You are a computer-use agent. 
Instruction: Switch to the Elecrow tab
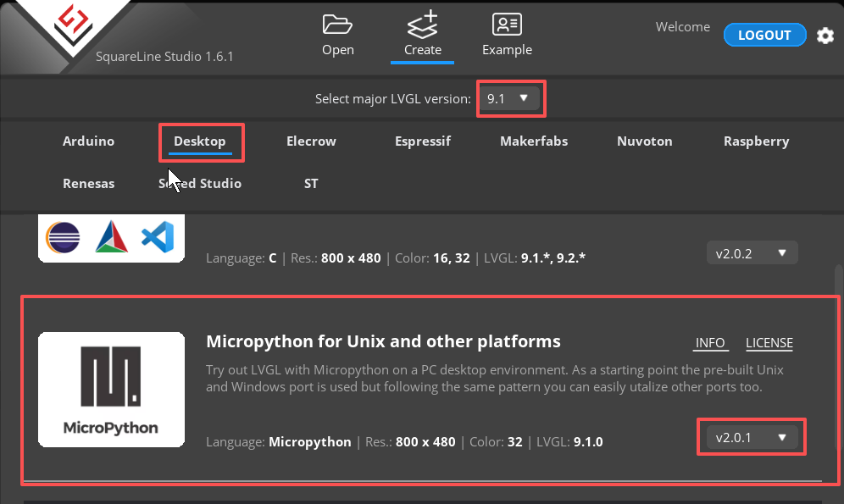[311, 141]
